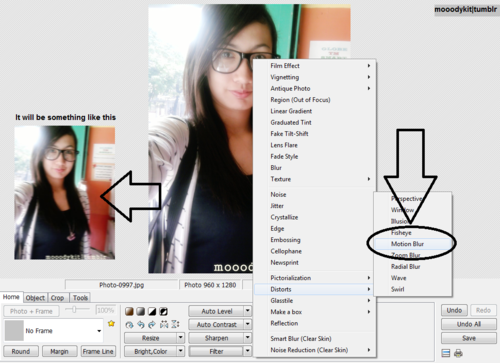
Task: Open the No Frame combo box
Action: 53,331
